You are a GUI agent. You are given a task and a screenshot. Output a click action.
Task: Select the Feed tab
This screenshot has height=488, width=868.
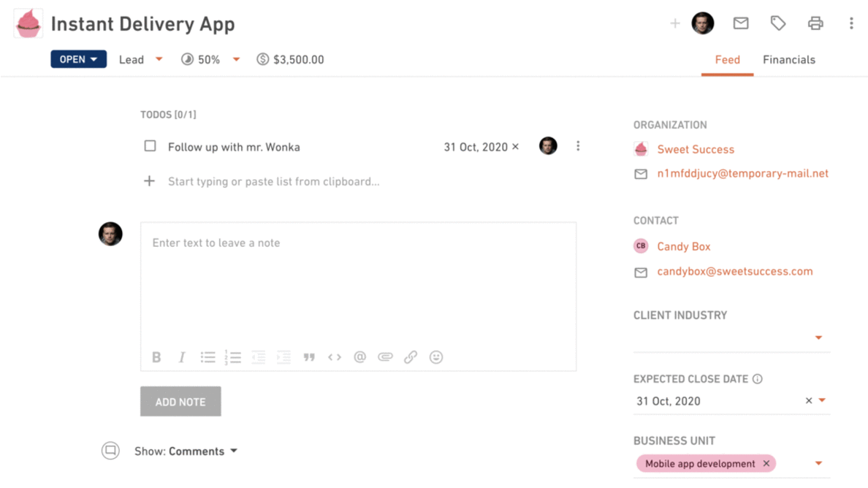[728, 60]
